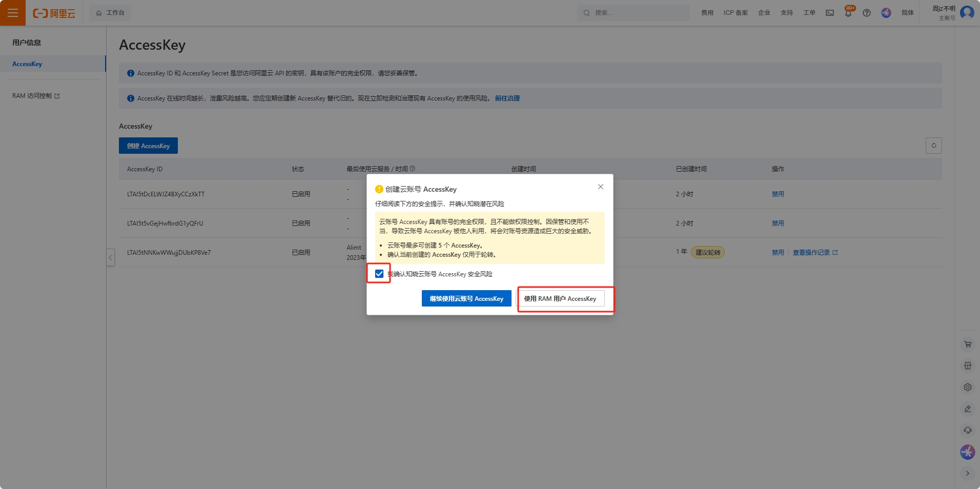
Task: Uncheck the AccessKey security risk confirmation checkbox
Action: [379, 274]
